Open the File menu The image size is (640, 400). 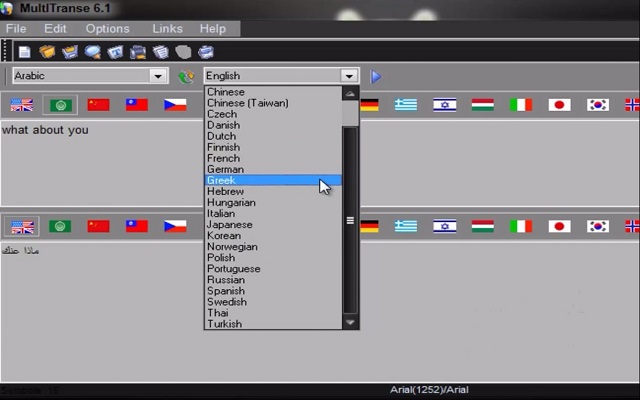click(16, 29)
